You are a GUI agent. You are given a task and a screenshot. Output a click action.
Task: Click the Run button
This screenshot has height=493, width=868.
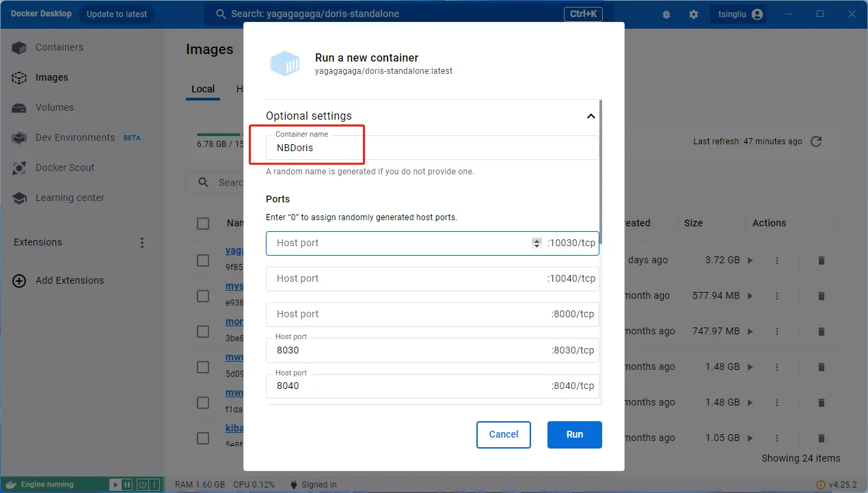pyautogui.click(x=575, y=435)
